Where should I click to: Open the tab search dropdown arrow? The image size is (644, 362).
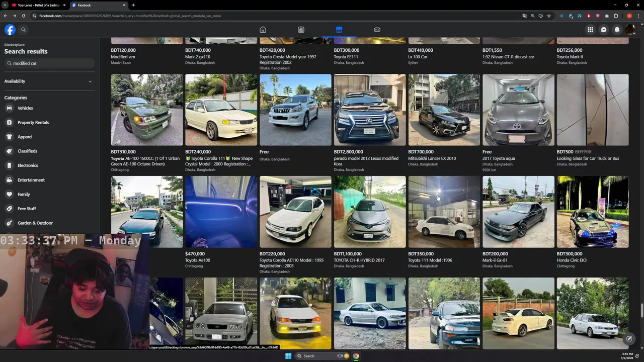point(5,5)
